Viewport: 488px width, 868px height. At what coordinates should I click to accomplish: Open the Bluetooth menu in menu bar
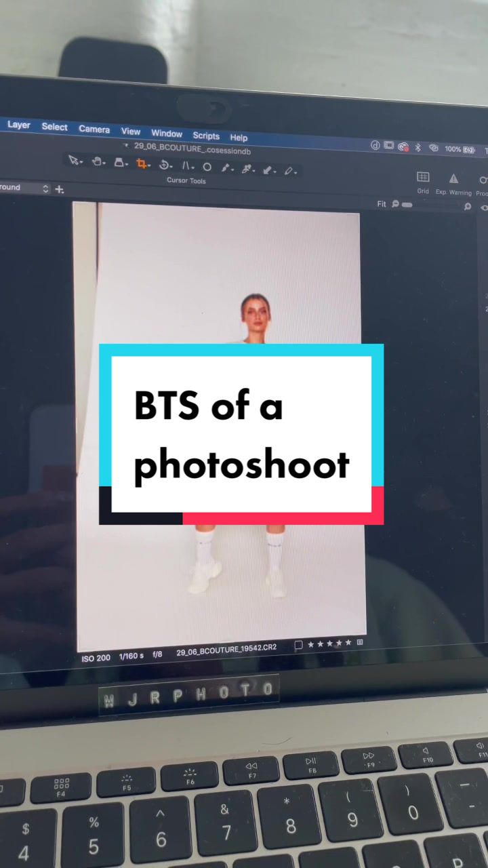(x=418, y=147)
